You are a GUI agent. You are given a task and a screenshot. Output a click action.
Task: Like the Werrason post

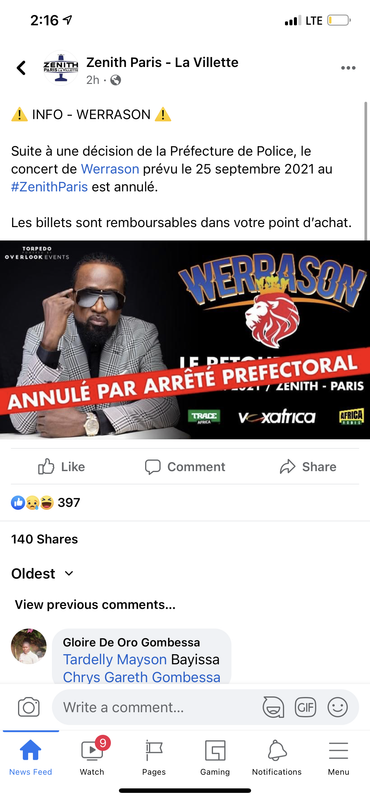pyautogui.click(x=61, y=466)
